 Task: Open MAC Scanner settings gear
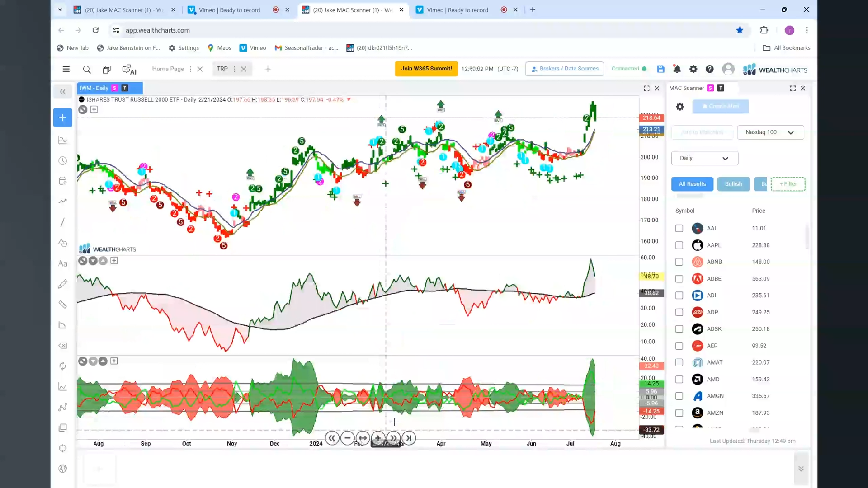pyautogui.click(x=680, y=107)
